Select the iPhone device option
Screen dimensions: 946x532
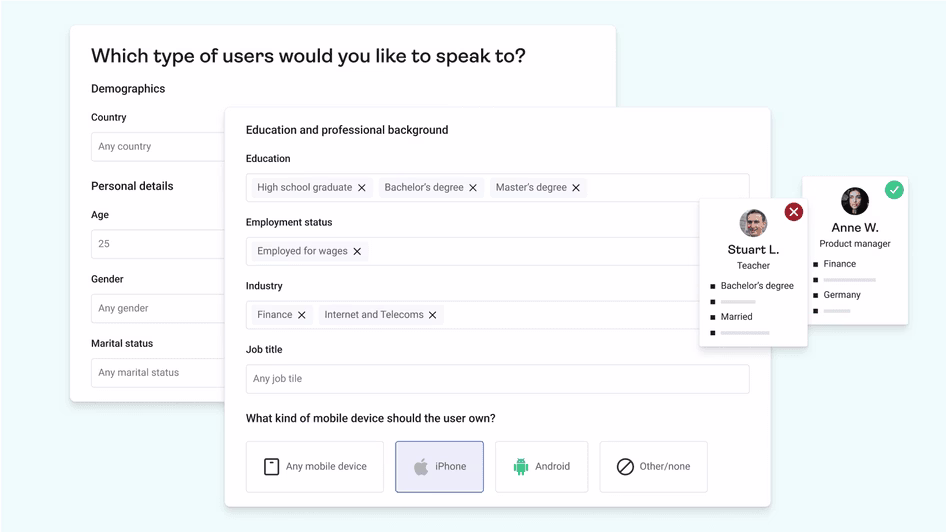tap(439, 467)
